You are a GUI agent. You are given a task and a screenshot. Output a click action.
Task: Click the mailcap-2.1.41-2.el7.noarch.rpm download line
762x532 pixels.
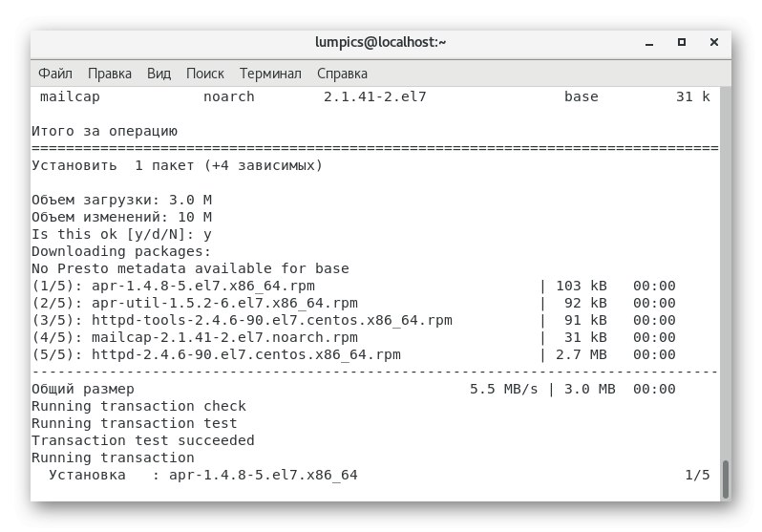click(195, 337)
